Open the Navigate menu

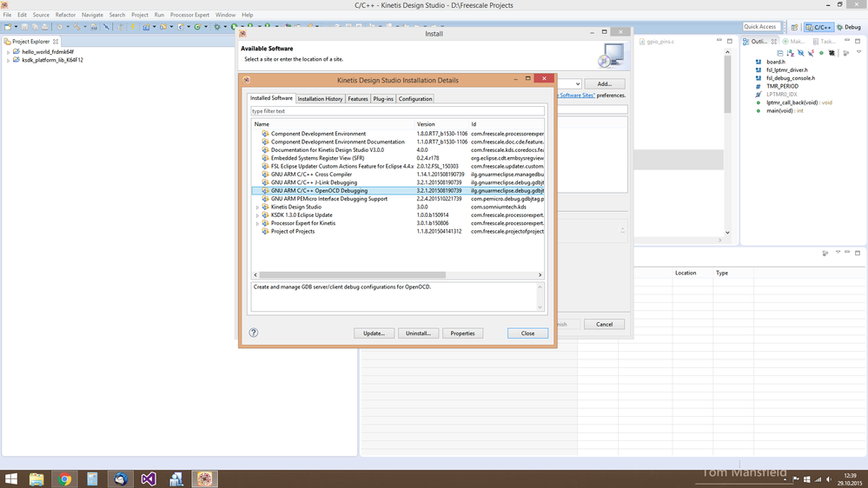pyautogui.click(x=92, y=15)
